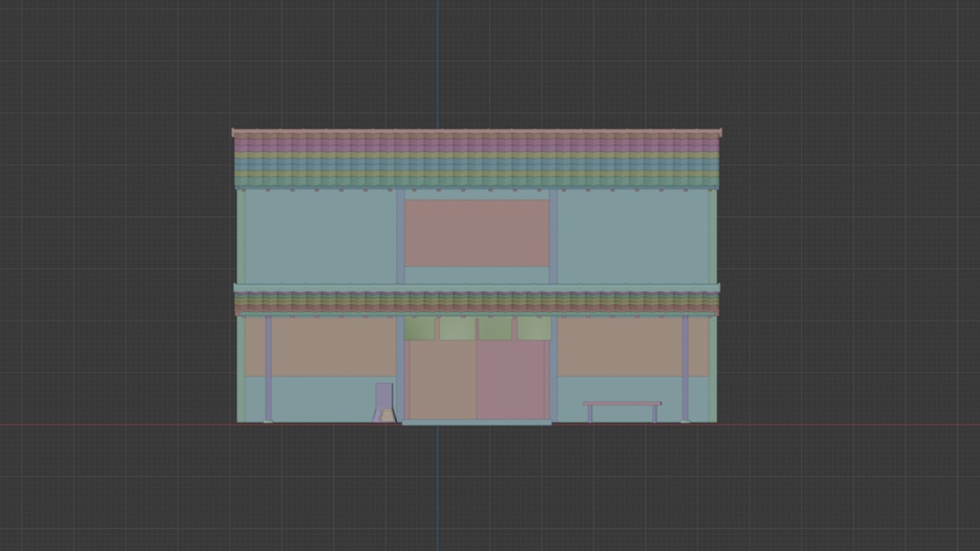Click the large sign panel on the upper floor

[477, 233]
